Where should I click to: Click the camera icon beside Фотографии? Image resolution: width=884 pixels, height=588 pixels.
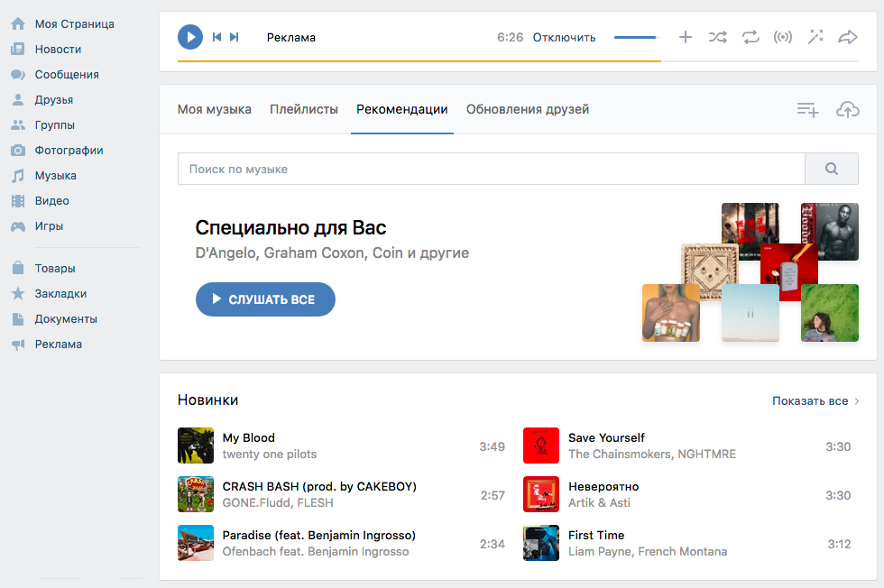(18, 150)
